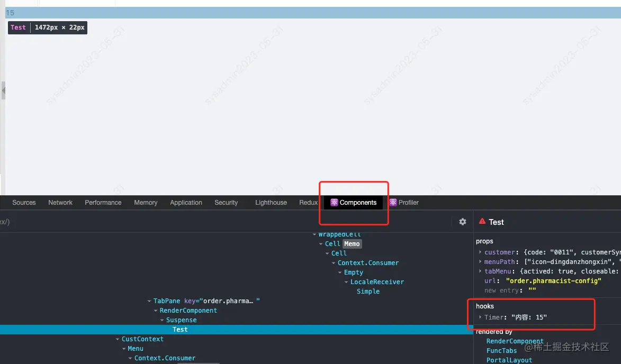Expand the customer prop
The width and height of the screenshot is (621, 364).
point(480,252)
